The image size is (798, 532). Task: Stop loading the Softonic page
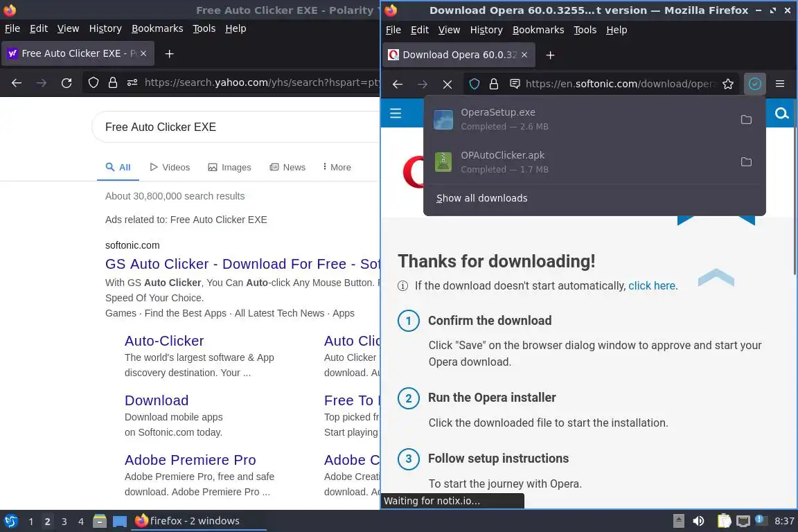click(447, 84)
